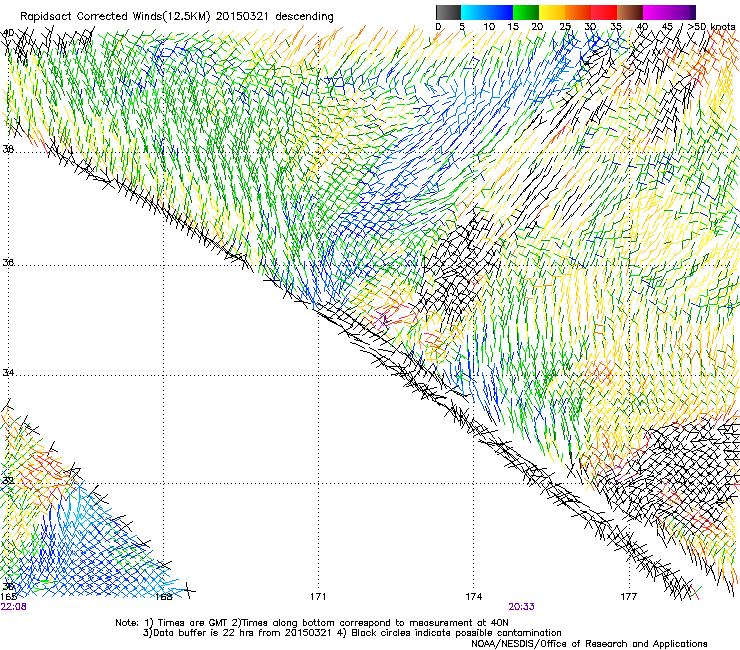Image resolution: width=740 pixels, height=650 pixels.
Task: Click the latitude label '34' on the left axis
Action: pos(8,372)
